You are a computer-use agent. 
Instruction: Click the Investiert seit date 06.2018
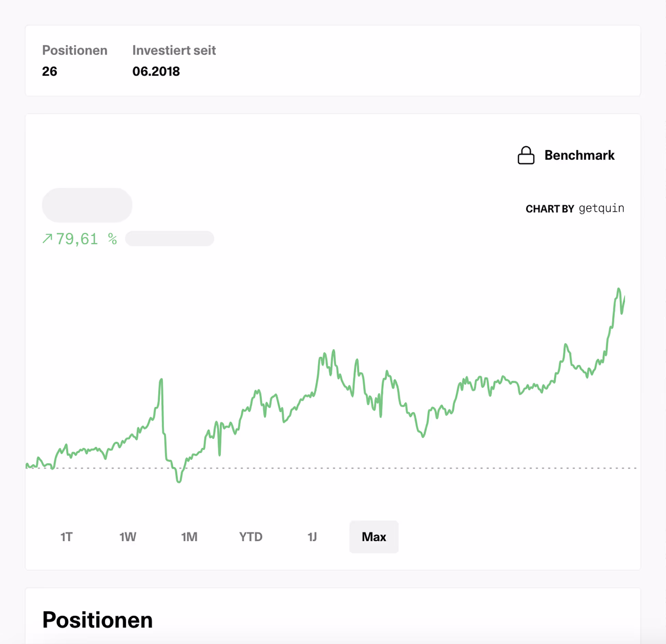tap(156, 71)
